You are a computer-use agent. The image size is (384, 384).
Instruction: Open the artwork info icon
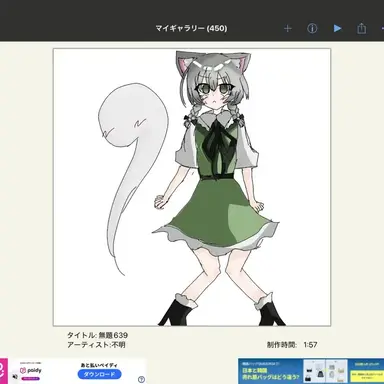click(x=312, y=28)
